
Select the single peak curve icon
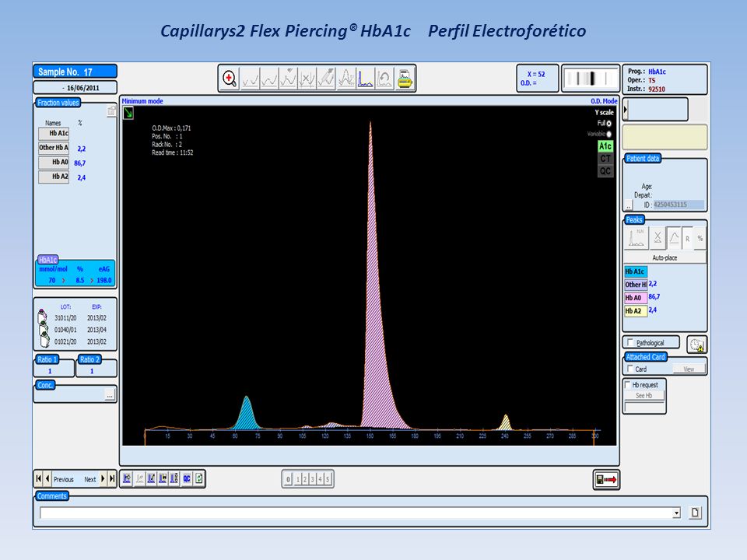pos(674,238)
